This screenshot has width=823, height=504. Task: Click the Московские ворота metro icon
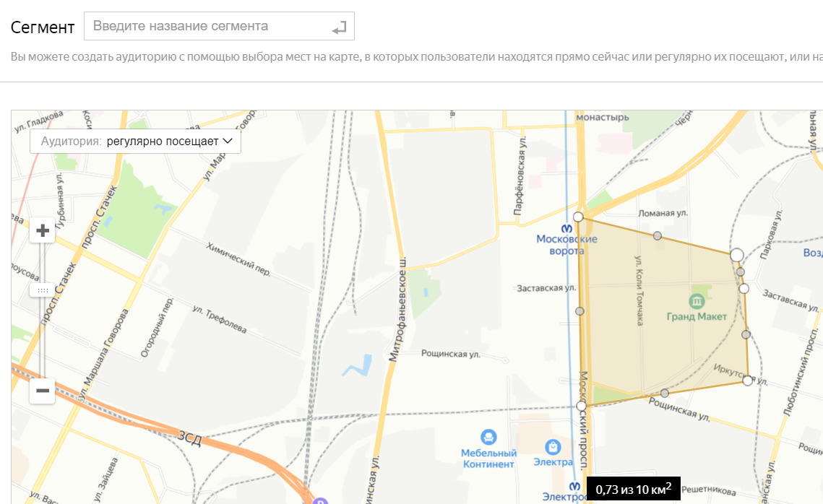pyautogui.click(x=567, y=229)
